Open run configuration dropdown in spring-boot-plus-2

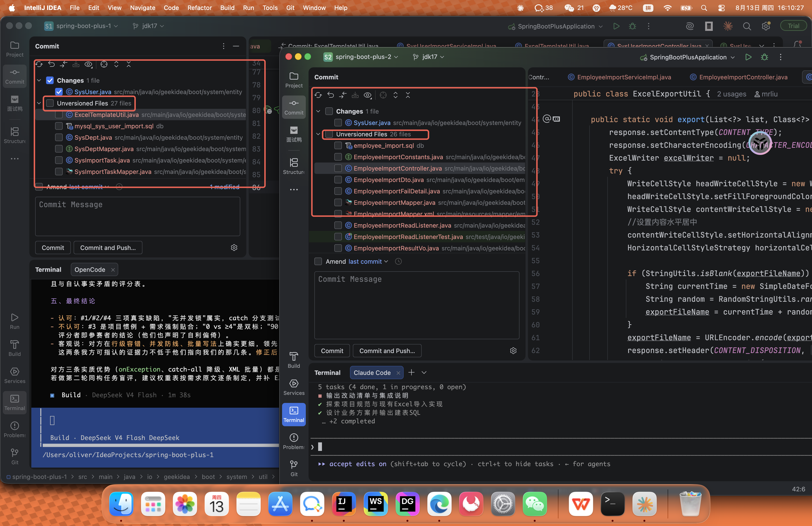(x=688, y=57)
